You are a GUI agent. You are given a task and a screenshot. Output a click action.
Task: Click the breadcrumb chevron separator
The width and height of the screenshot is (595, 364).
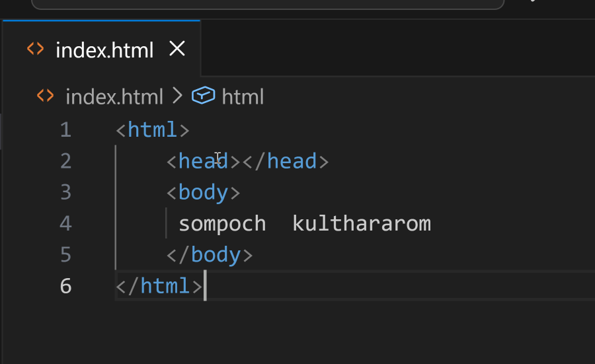pos(177,96)
